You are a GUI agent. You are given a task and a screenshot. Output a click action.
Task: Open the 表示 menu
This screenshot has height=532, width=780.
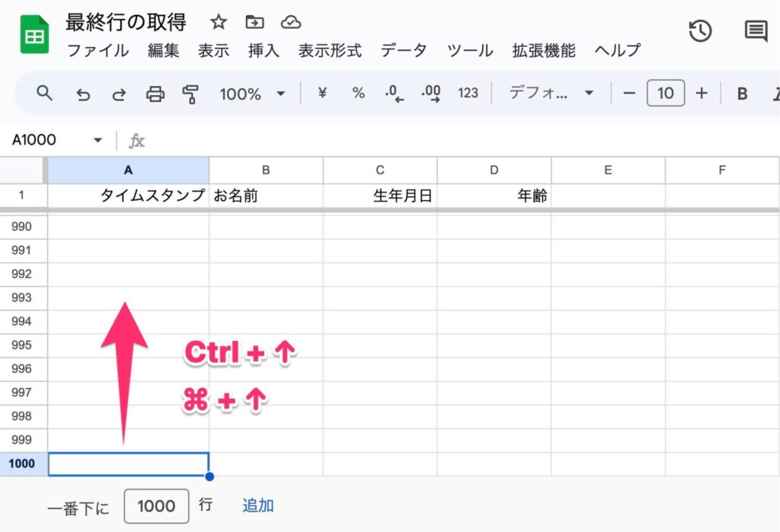pyautogui.click(x=213, y=50)
